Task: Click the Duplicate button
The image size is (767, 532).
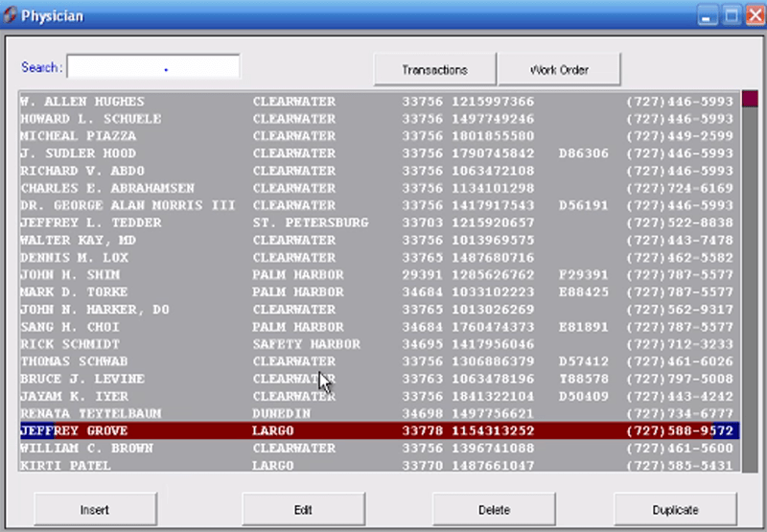Action: pyautogui.click(x=676, y=510)
